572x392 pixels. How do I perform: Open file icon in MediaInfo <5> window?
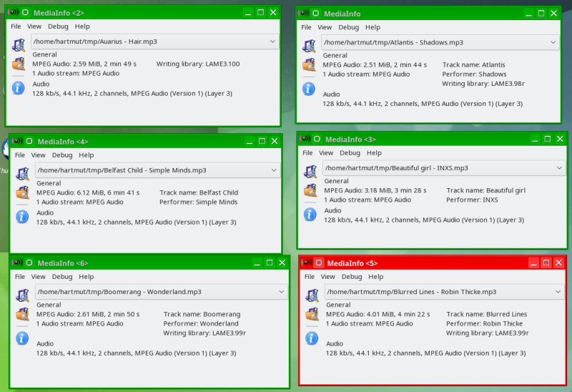tap(312, 295)
